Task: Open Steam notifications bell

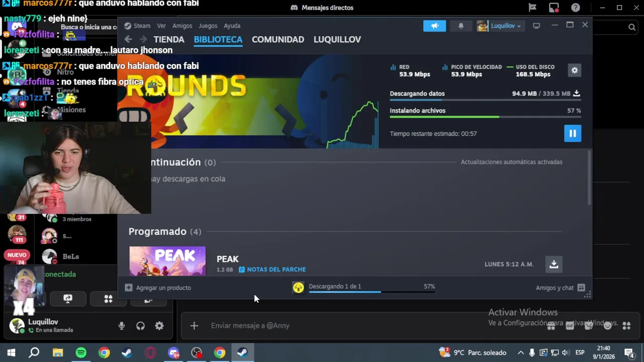Action: 461,26
